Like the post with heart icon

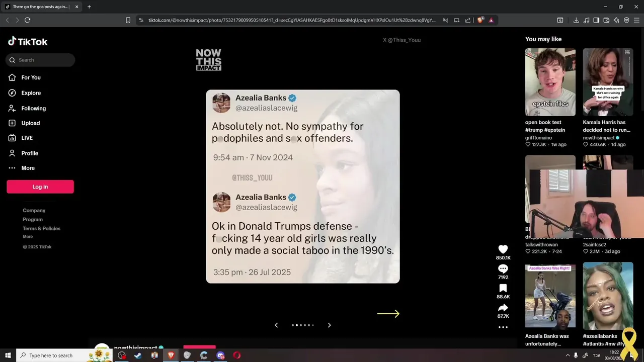(x=503, y=249)
